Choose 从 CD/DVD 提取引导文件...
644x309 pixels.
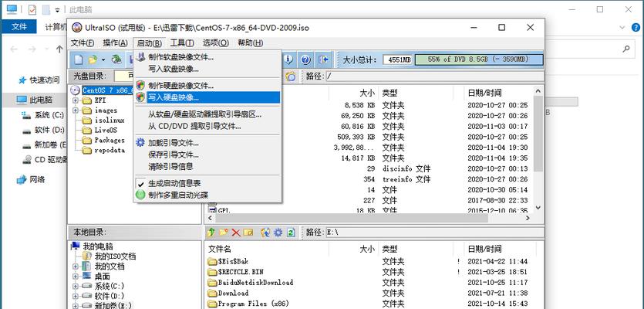point(207,126)
